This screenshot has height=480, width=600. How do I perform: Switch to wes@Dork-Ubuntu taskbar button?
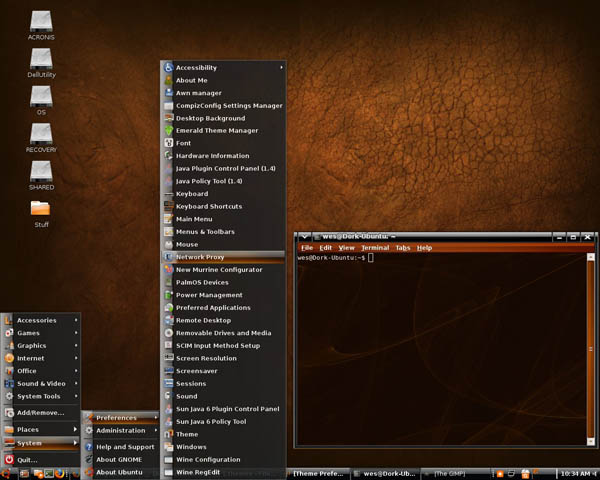pyautogui.click(x=385, y=474)
